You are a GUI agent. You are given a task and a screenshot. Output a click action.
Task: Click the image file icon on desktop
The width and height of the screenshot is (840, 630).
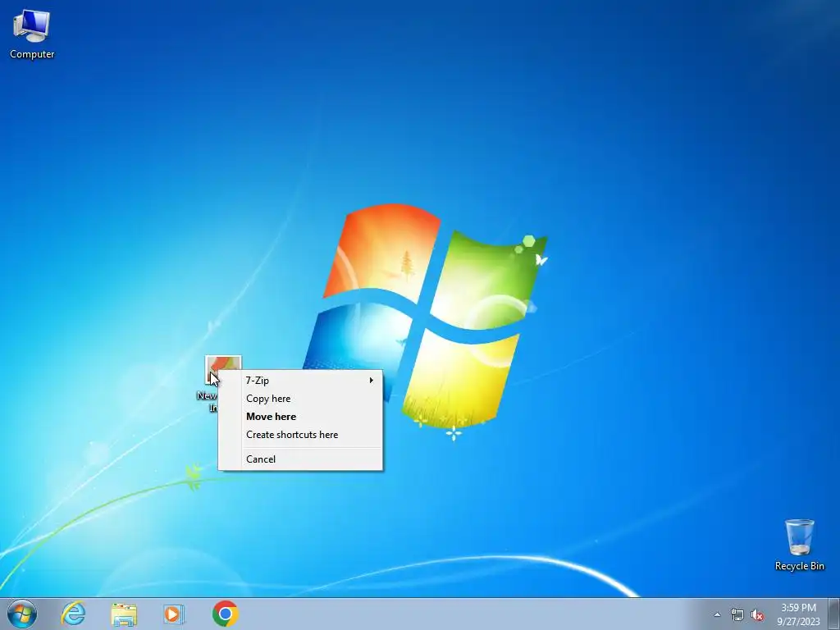point(223,368)
